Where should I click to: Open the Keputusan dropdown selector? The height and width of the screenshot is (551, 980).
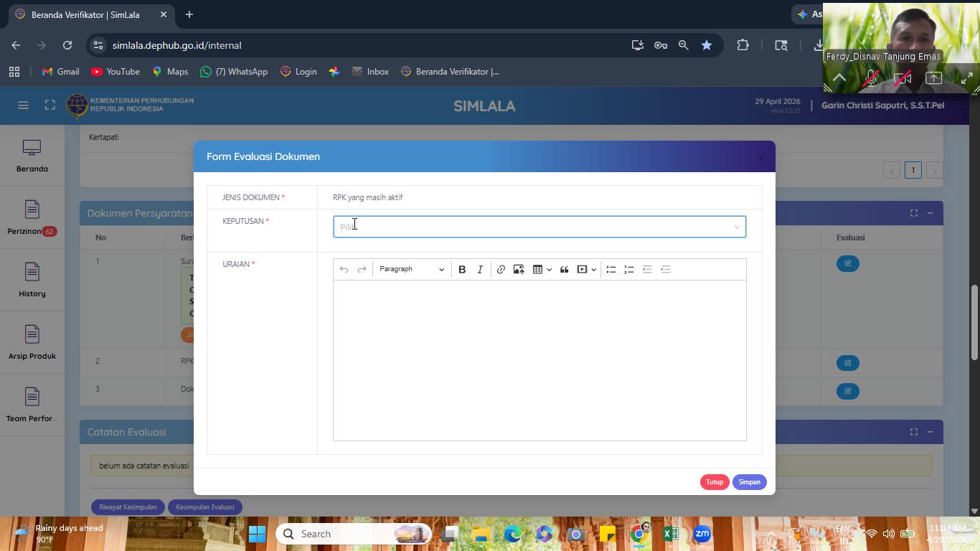540,227
